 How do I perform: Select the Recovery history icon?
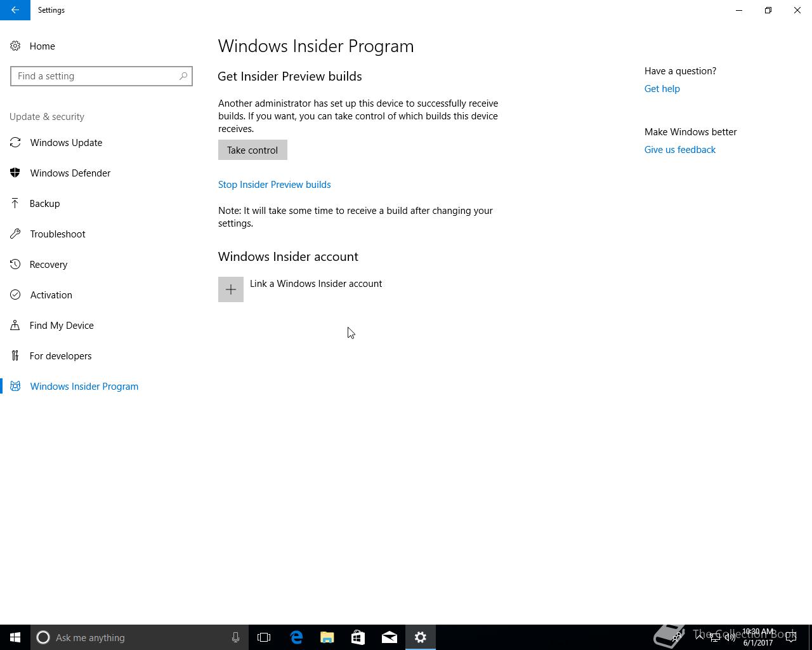pos(15,265)
